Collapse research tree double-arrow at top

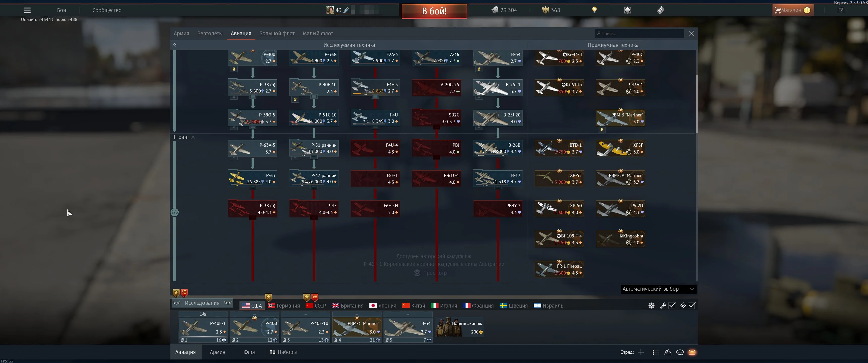174,45
